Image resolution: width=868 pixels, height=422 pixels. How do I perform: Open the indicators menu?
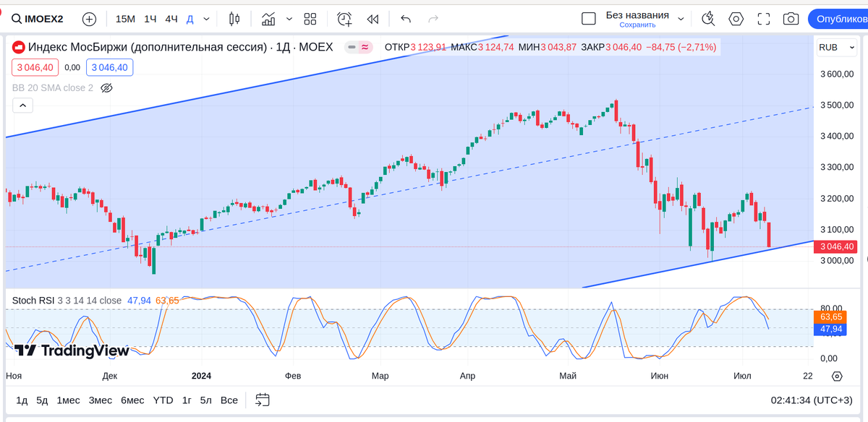(x=268, y=19)
